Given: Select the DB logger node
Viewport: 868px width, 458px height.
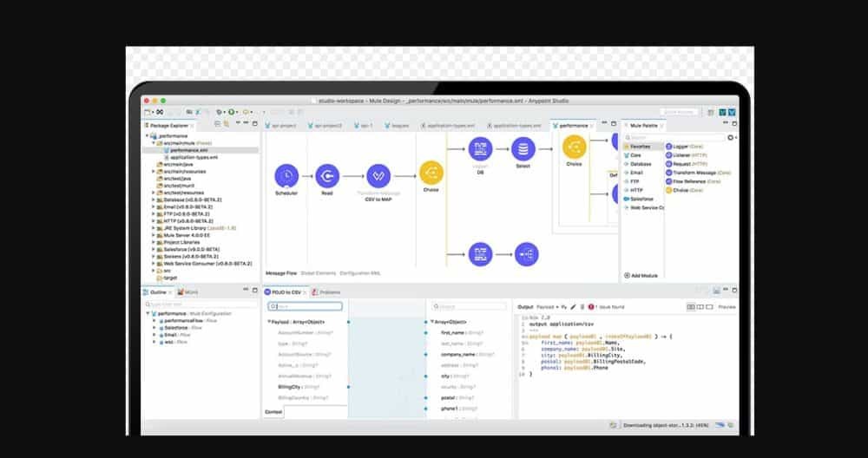Looking at the screenshot, I should click(x=480, y=149).
